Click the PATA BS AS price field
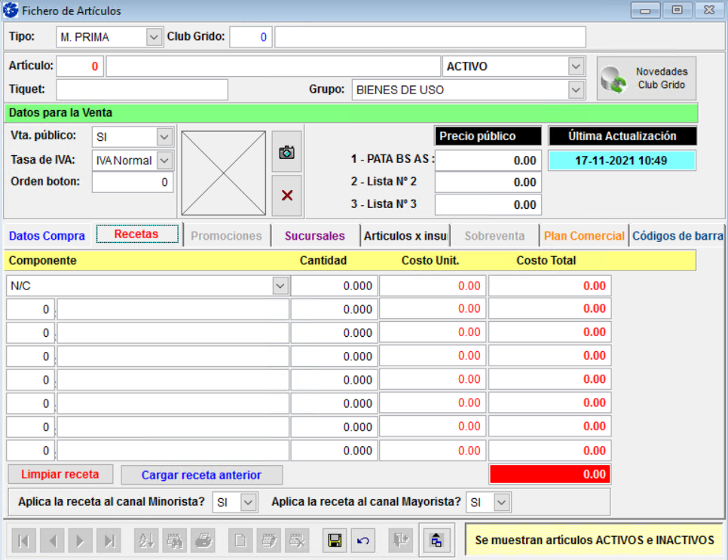The height and width of the screenshot is (560, 728). tap(488, 161)
